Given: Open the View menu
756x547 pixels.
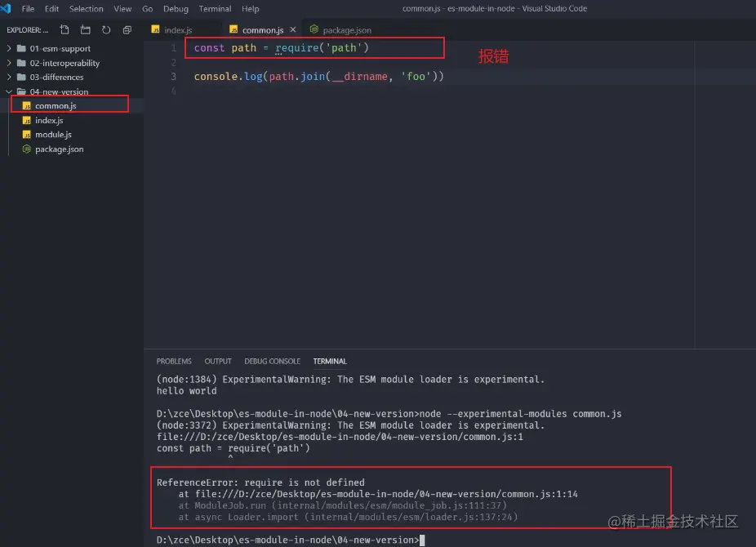Looking at the screenshot, I should coord(122,9).
